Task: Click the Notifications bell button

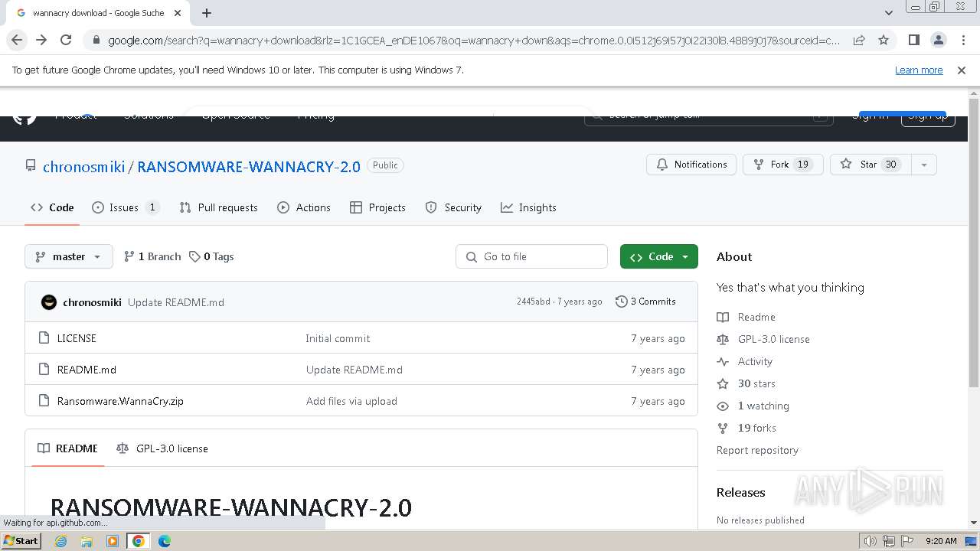Action: [x=691, y=165]
